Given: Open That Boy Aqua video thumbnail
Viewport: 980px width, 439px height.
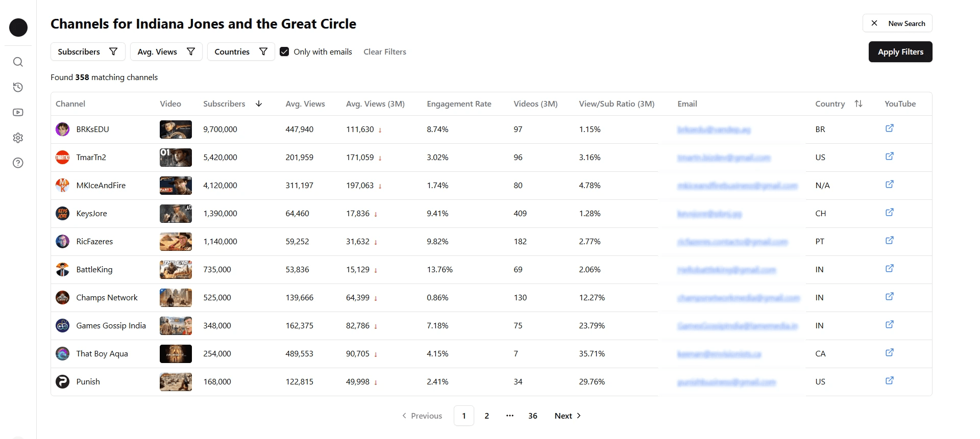Looking at the screenshot, I should point(176,354).
